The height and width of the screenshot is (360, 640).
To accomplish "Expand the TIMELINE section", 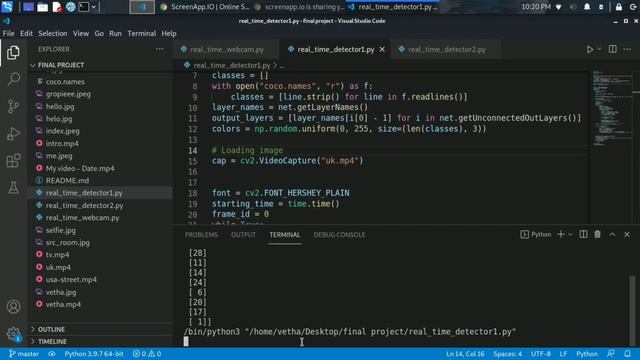I will coord(100,341).
